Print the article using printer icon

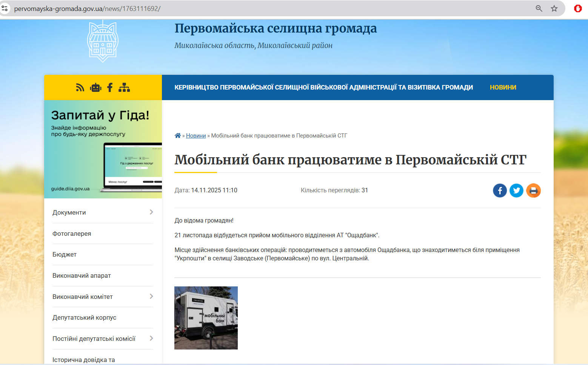point(533,190)
